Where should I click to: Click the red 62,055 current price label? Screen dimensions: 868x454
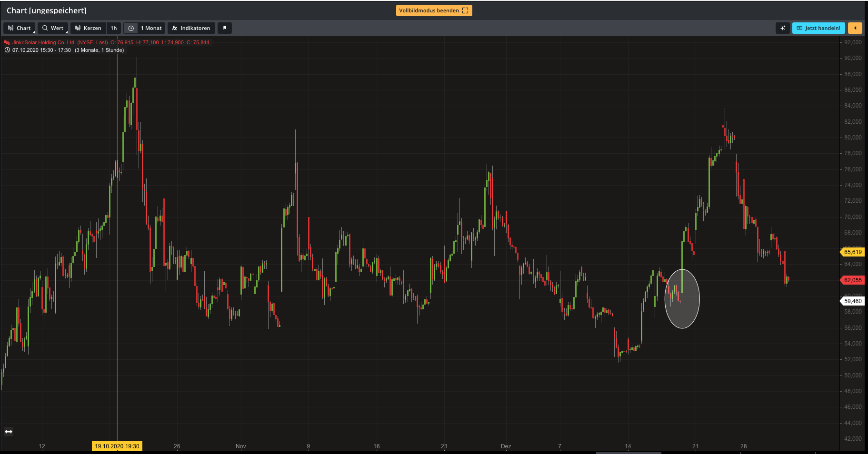[x=852, y=280]
